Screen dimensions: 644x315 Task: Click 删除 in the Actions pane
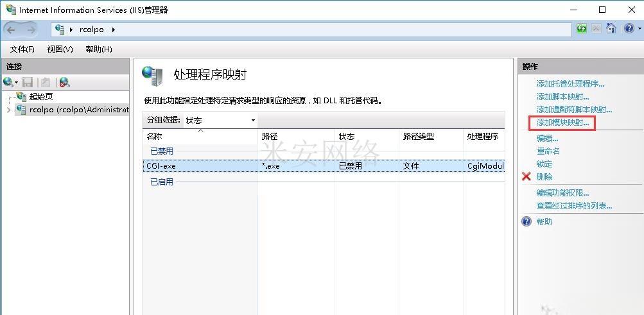click(x=544, y=177)
